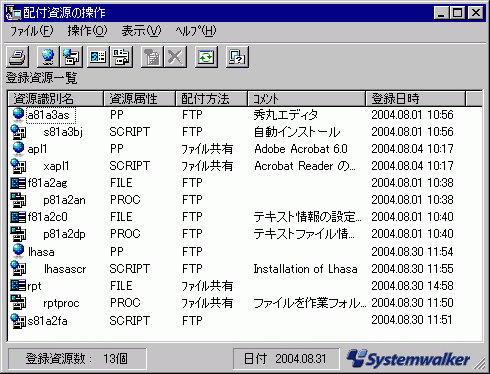Click the refresh green arrows toolbar icon
Image resolution: width=490 pixels, height=374 pixels.
click(x=206, y=57)
